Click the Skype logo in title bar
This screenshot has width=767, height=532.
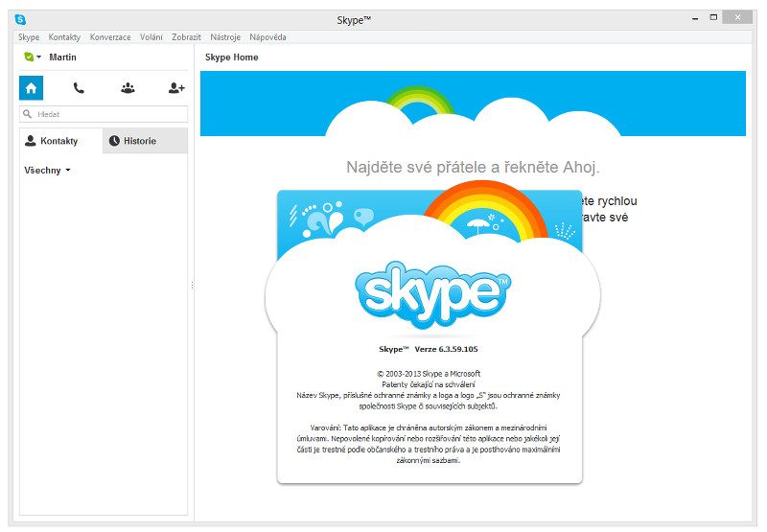point(20,19)
